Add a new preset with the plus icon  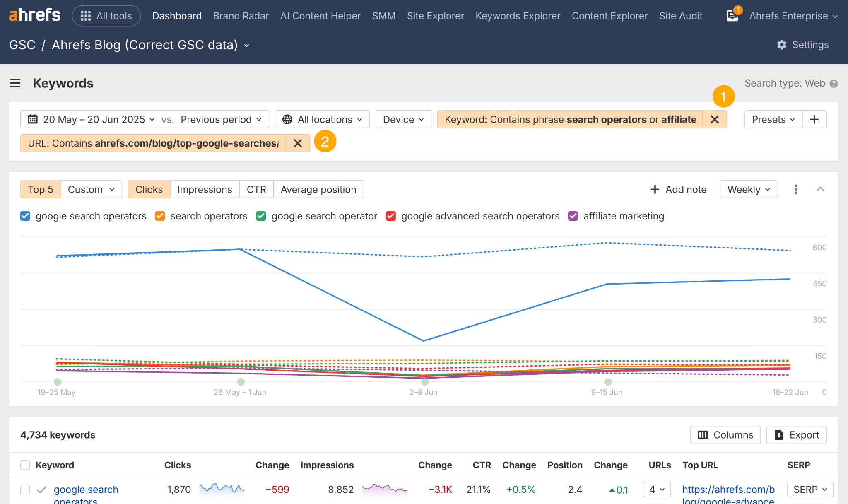pyautogui.click(x=814, y=119)
